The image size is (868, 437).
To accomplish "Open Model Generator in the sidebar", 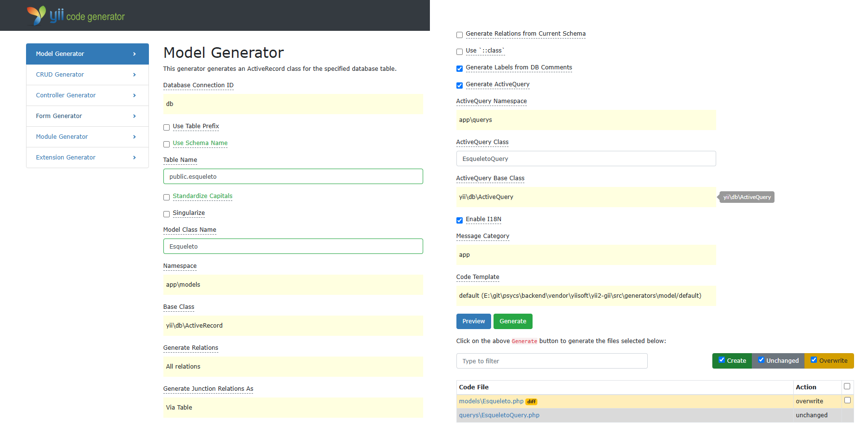I will [x=87, y=54].
